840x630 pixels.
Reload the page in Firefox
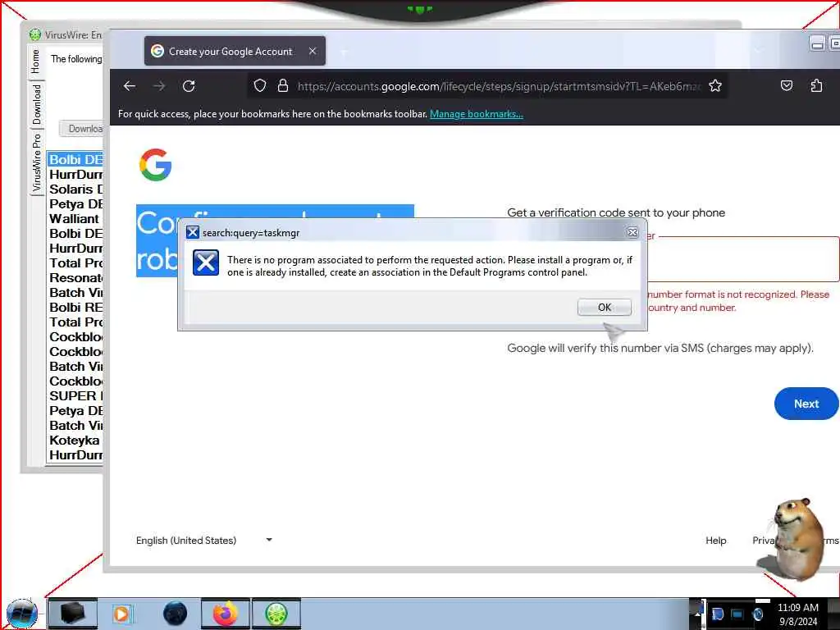[189, 85]
